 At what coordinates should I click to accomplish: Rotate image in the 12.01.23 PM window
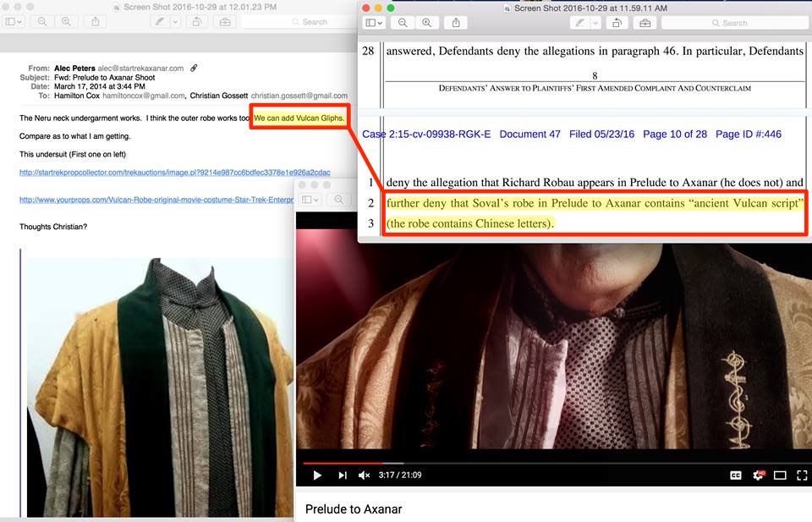197,22
